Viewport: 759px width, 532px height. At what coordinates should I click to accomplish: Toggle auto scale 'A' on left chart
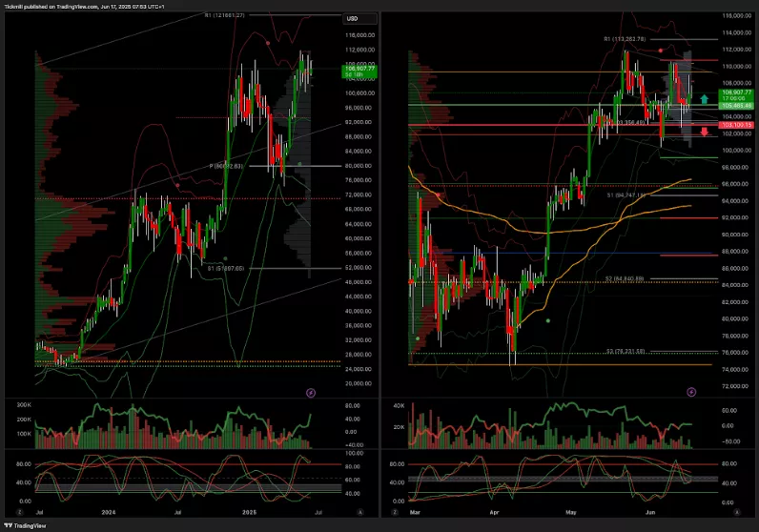coord(359,512)
